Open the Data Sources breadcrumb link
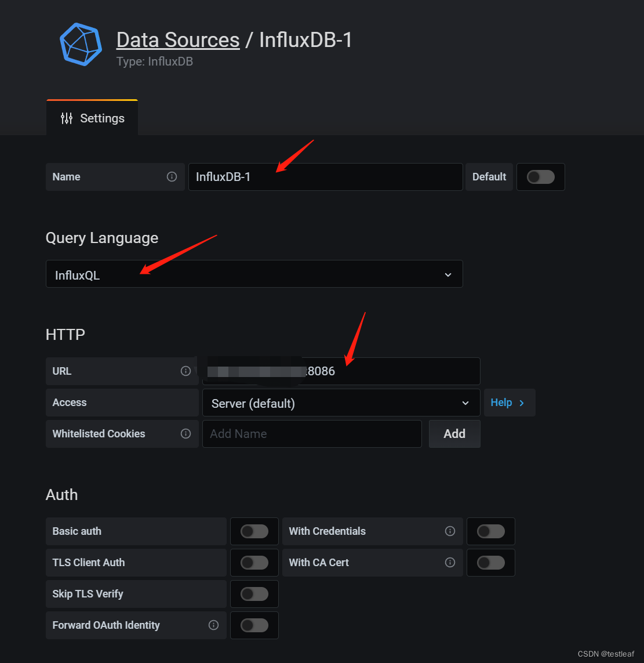The height and width of the screenshot is (663, 644). [178, 40]
